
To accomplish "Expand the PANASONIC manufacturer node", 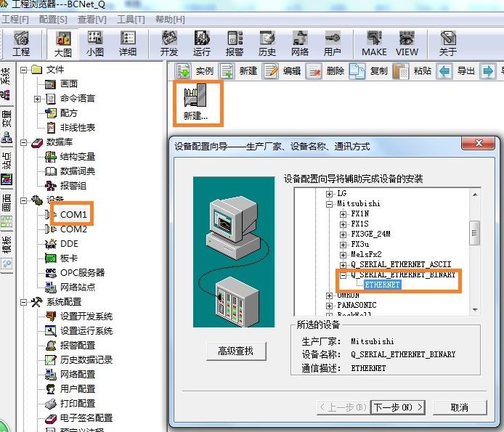I will 329,306.
